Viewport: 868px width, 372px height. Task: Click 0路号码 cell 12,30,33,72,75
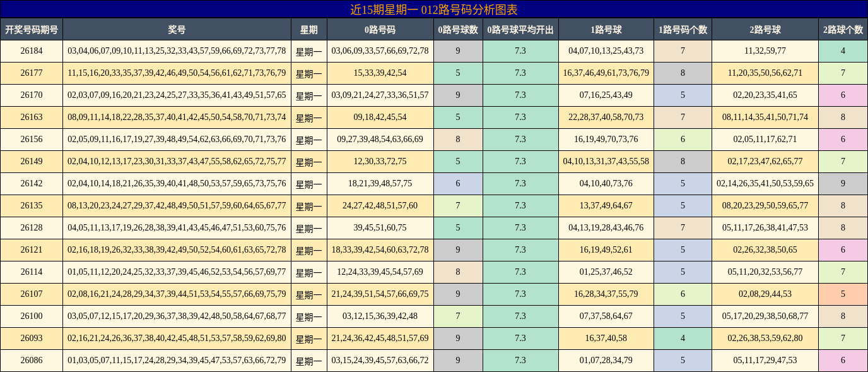pos(380,162)
